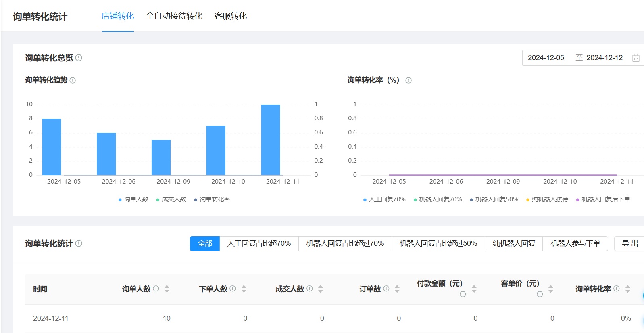Filter by 机器人参与下单
The image size is (644, 333).
click(575, 243)
